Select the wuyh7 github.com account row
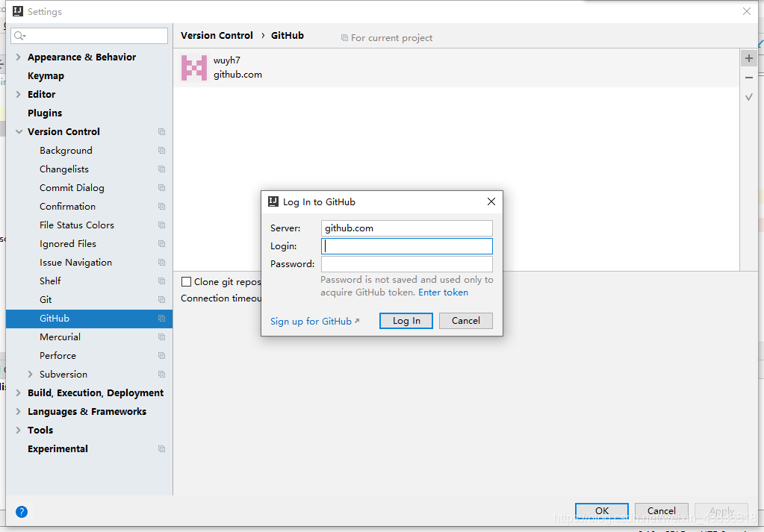 tap(456, 68)
